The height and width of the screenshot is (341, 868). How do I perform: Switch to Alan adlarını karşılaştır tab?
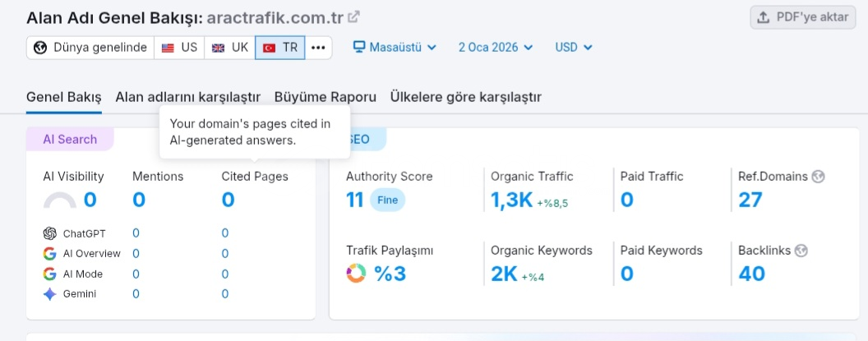click(x=187, y=97)
